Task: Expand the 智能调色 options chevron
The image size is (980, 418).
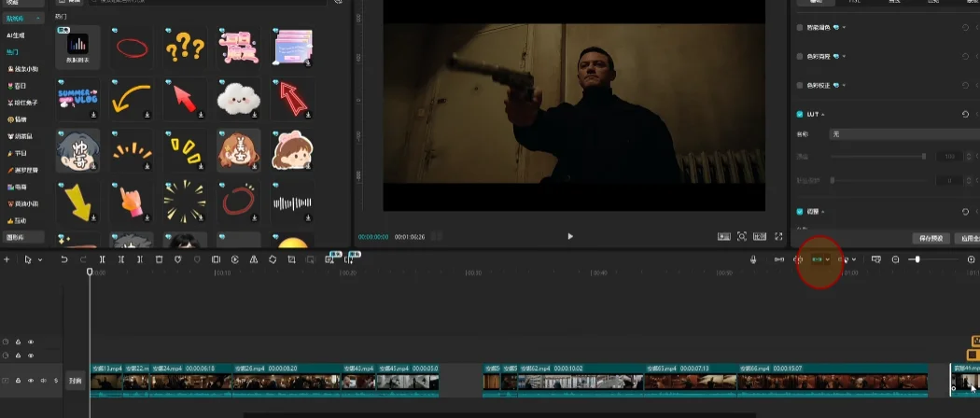Action: coord(844,27)
